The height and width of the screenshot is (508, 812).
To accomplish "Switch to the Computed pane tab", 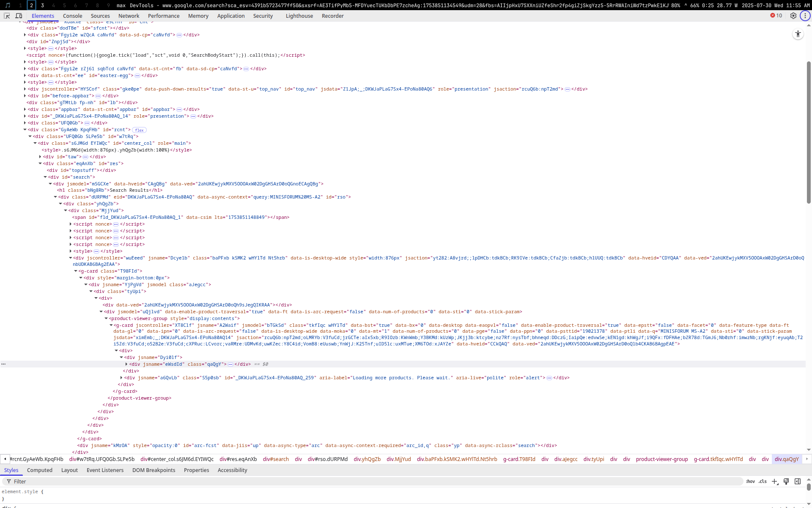I will (x=40, y=470).
